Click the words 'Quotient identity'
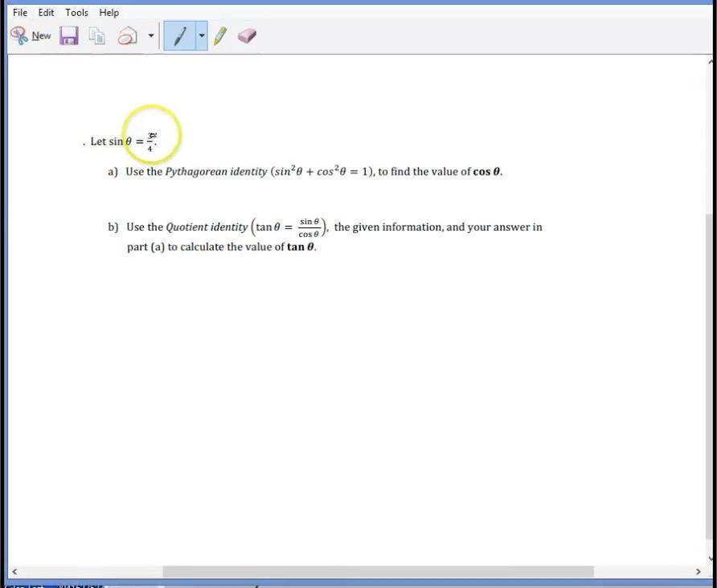This screenshot has height=588, width=717. tap(207, 227)
